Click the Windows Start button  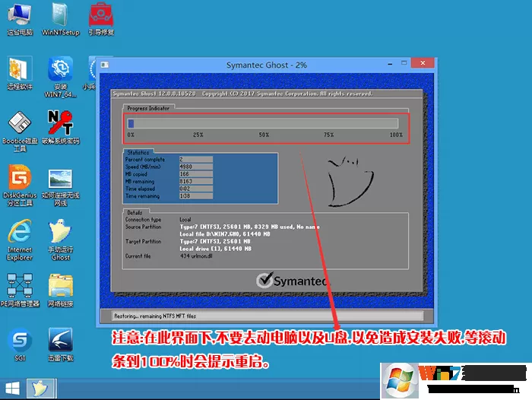coord(13,389)
